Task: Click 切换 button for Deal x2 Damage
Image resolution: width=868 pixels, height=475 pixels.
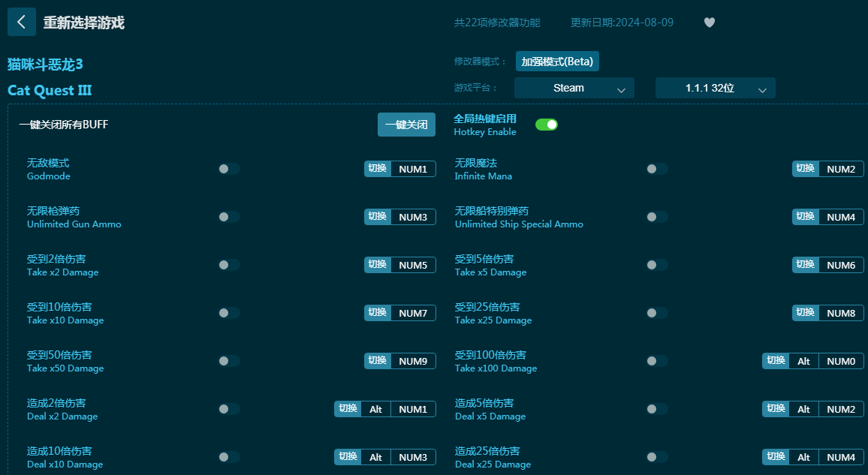Action: point(348,409)
